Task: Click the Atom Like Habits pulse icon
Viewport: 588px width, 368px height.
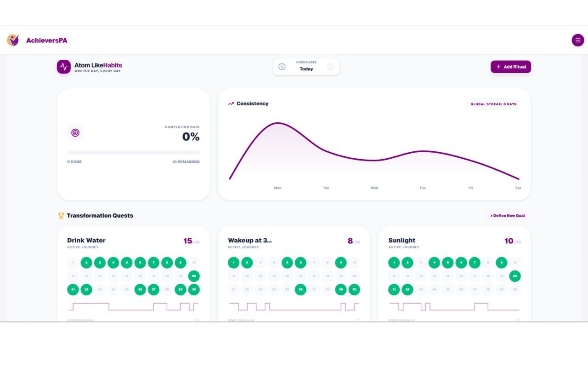Action: pyautogui.click(x=64, y=67)
